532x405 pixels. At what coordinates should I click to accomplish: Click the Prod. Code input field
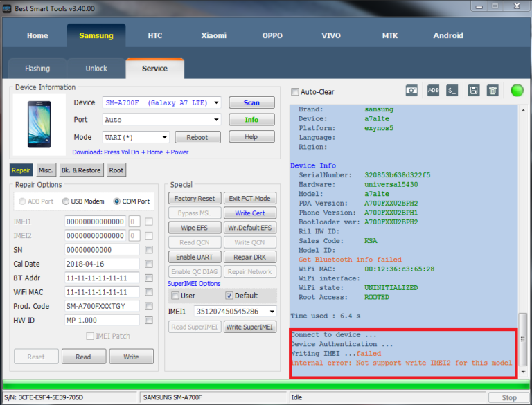[x=102, y=306]
